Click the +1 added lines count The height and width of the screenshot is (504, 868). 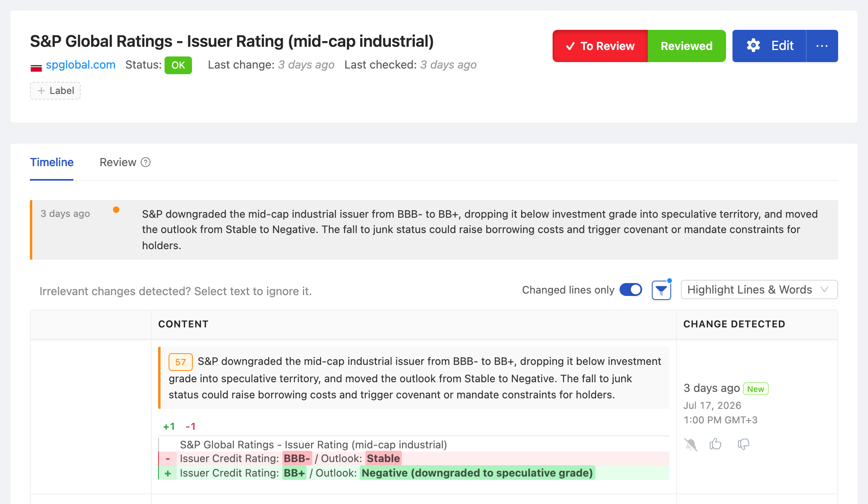click(x=169, y=427)
